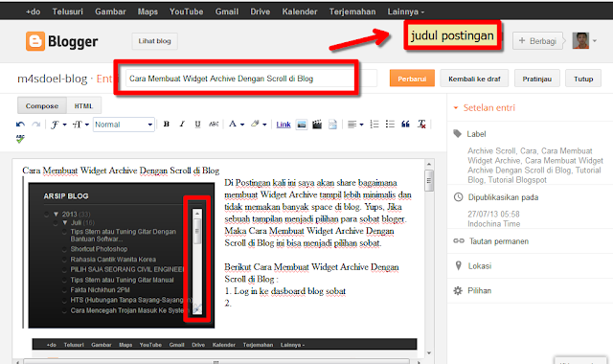Image resolution: width=613 pixels, height=364 pixels.
Task: Apply blockquote formatting
Action: (405, 124)
